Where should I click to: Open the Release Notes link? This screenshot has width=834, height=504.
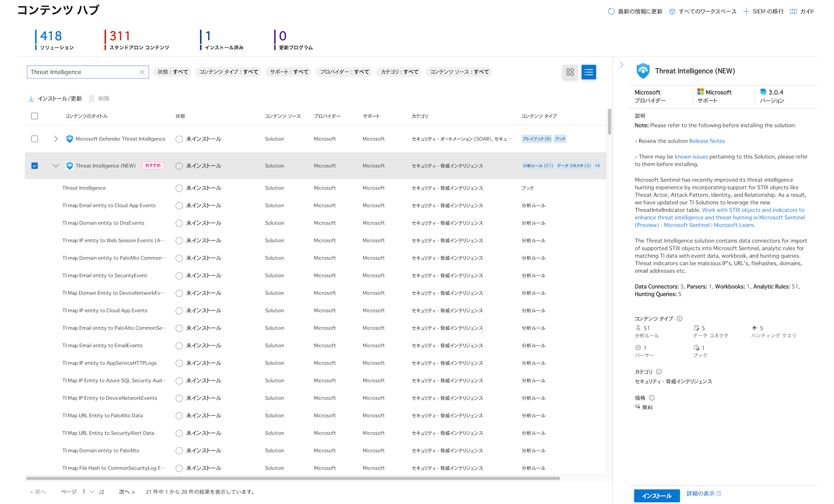pos(707,141)
